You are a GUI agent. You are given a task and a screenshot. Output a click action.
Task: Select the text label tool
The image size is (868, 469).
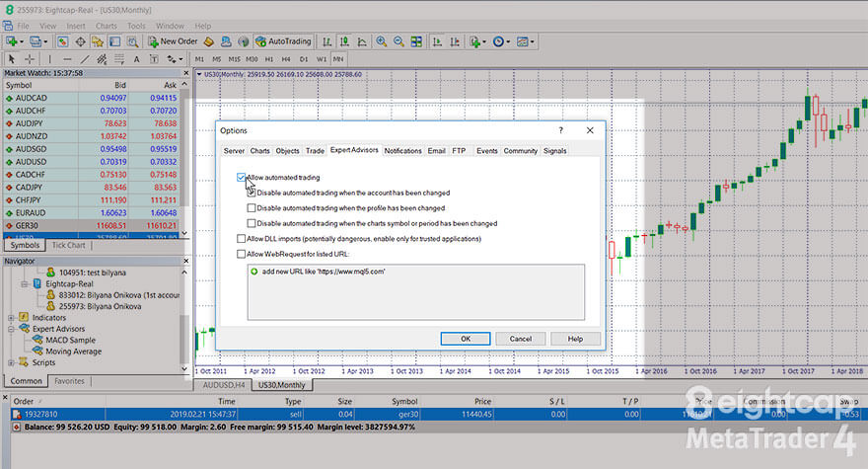[x=154, y=59]
